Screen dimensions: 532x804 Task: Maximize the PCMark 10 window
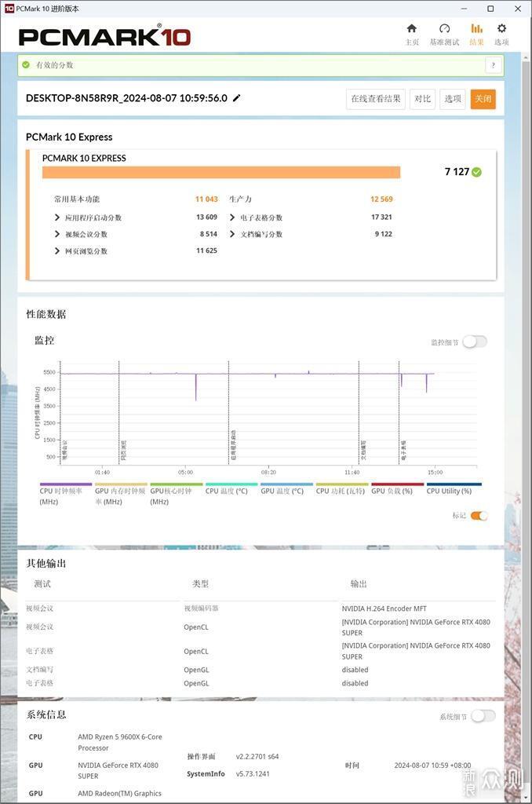pos(490,9)
